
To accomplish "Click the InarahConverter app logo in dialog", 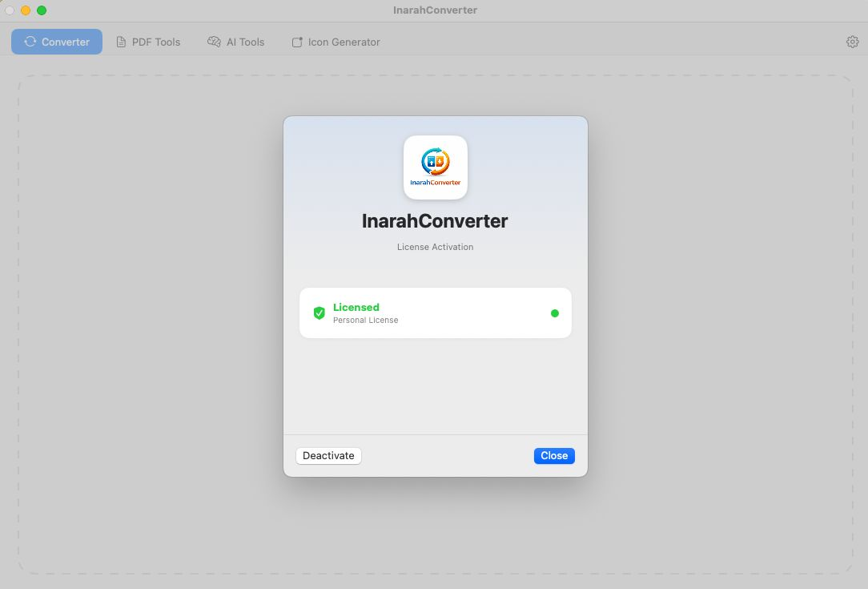I will tap(435, 167).
